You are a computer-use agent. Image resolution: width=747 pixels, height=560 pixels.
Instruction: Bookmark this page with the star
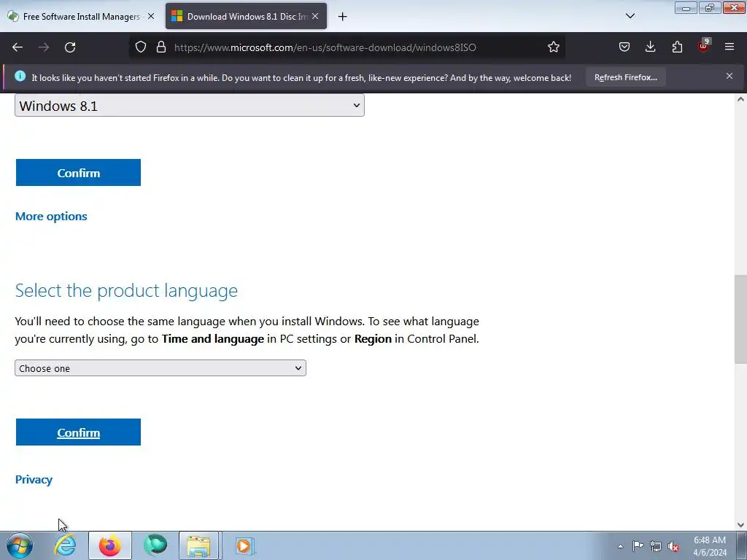pyautogui.click(x=553, y=47)
